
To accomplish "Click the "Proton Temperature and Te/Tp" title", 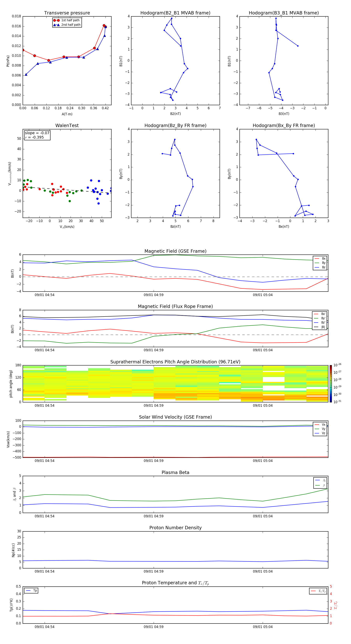I will click(175, 583).
